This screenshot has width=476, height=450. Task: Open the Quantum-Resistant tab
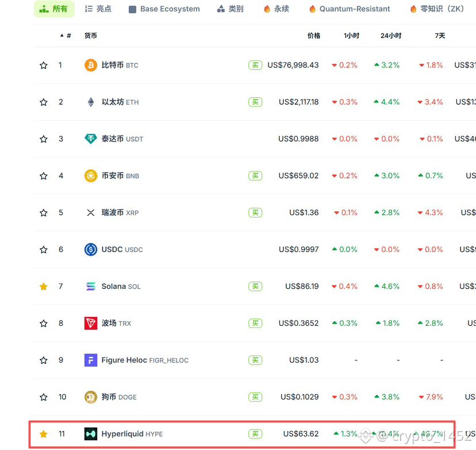pos(350,9)
